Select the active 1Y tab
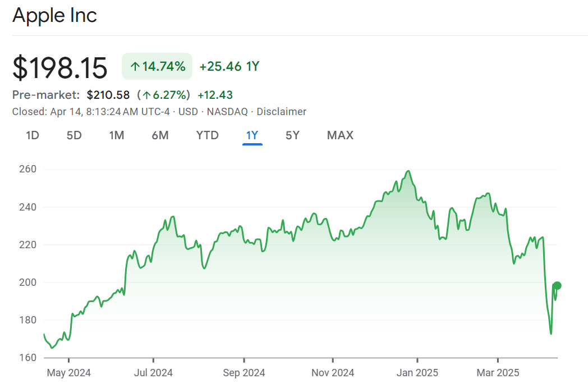588x388 pixels. coord(252,135)
